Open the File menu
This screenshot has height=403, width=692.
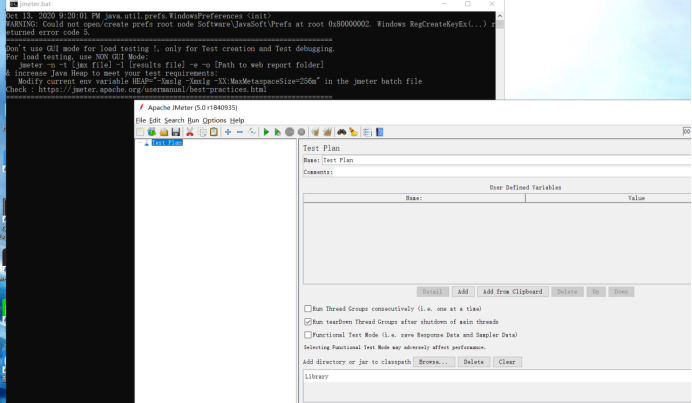coord(141,120)
